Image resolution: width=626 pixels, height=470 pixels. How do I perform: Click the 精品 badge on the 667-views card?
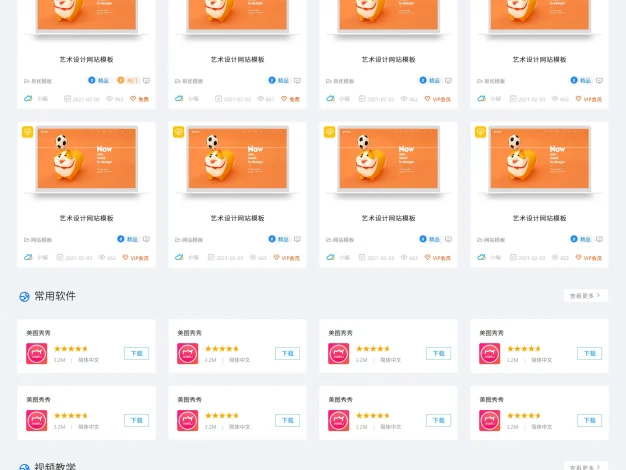click(279, 81)
